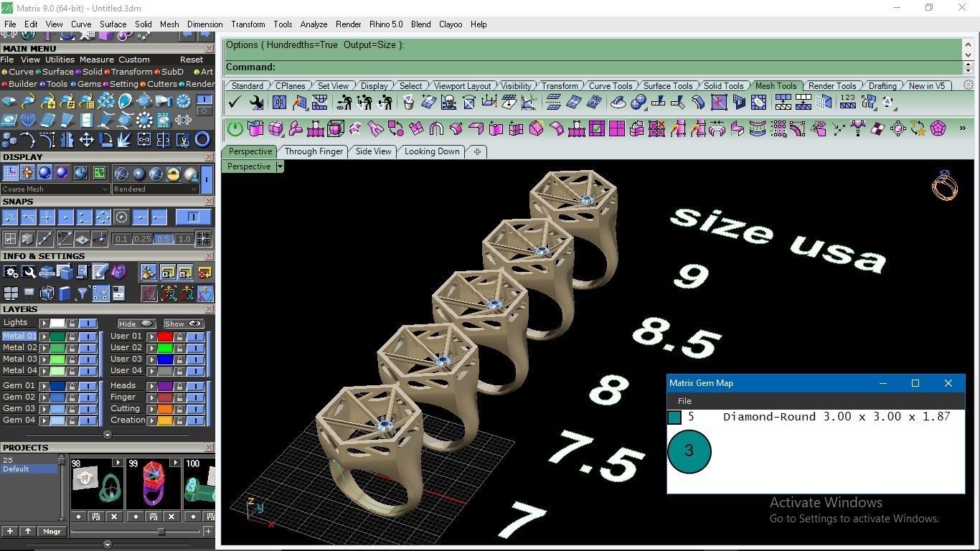Open the Rendered display mode dropdown

pyautogui.click(x=155, y=189)
